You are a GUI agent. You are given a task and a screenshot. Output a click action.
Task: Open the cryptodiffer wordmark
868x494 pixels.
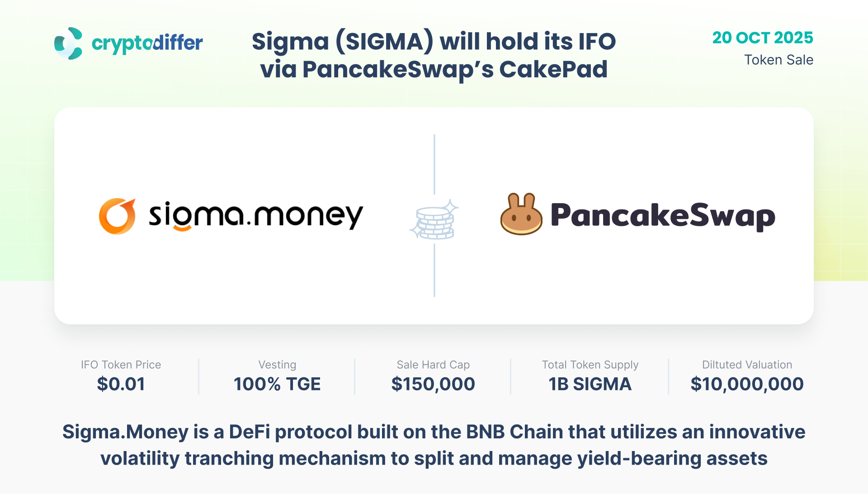pos(147,43)
